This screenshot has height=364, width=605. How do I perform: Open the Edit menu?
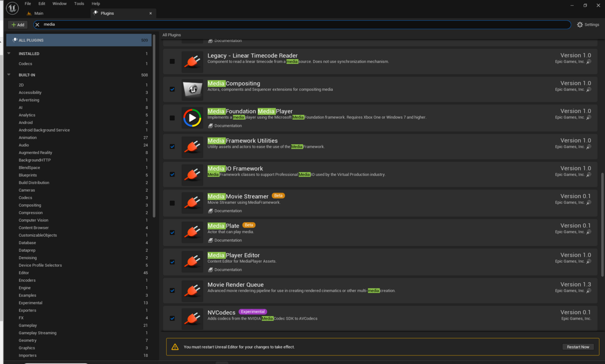42,4
